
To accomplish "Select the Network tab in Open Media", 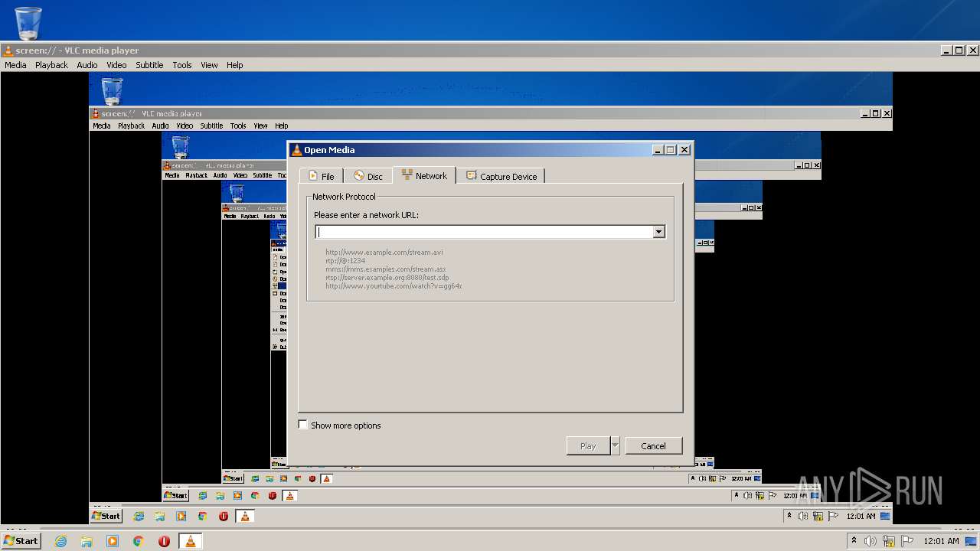I will coord(424,175).
